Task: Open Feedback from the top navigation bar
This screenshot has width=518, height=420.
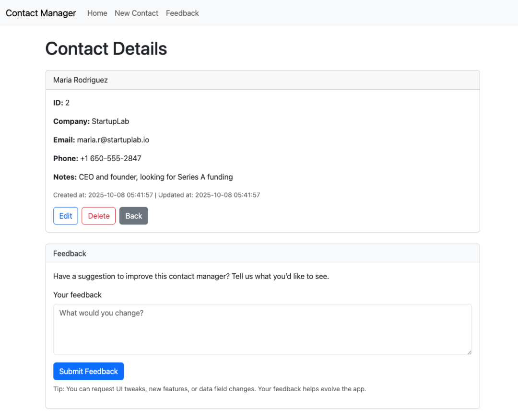Action: click(x=182, y=13)
